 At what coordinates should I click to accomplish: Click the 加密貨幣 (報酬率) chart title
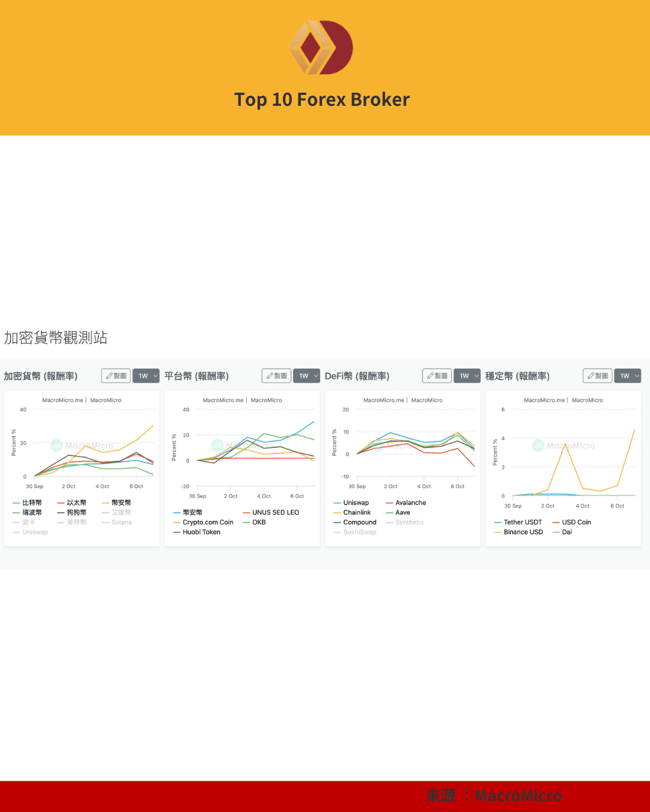point(40,376)
